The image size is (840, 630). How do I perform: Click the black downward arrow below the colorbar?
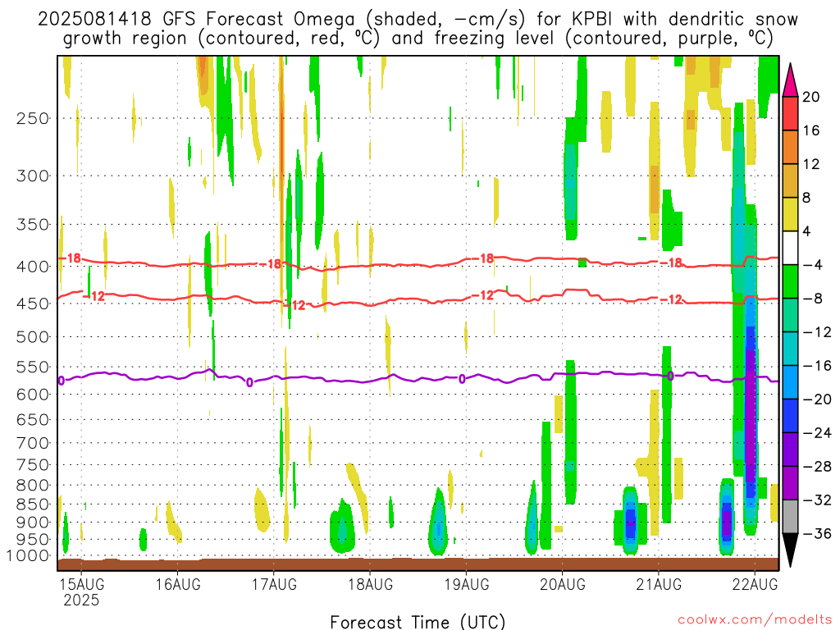point(790,550)
